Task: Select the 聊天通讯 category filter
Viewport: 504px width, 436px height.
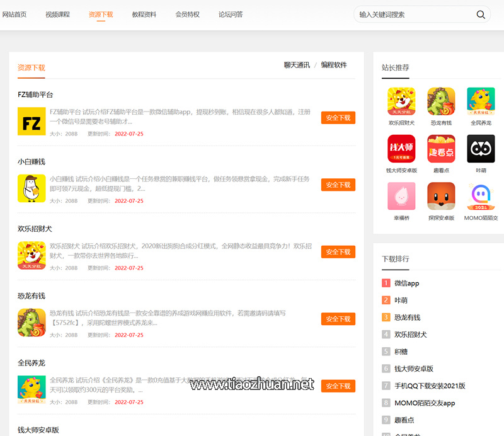Action: (297, 65)
